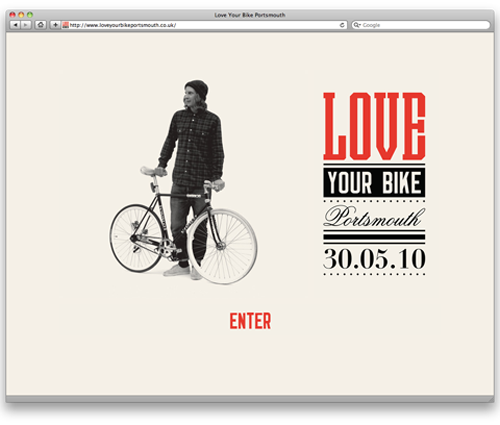Add bookmark using the plus button
Image resolution: width=500 pixels, height=425 pixels.
55,25
